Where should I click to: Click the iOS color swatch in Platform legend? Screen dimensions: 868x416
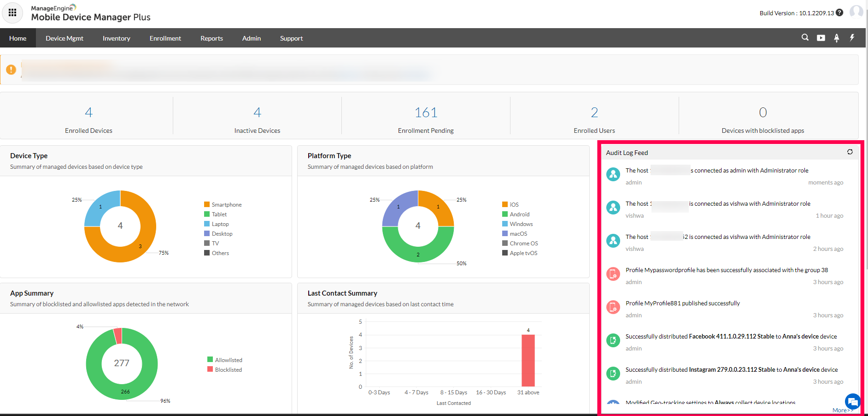click(x=505, y=204)
